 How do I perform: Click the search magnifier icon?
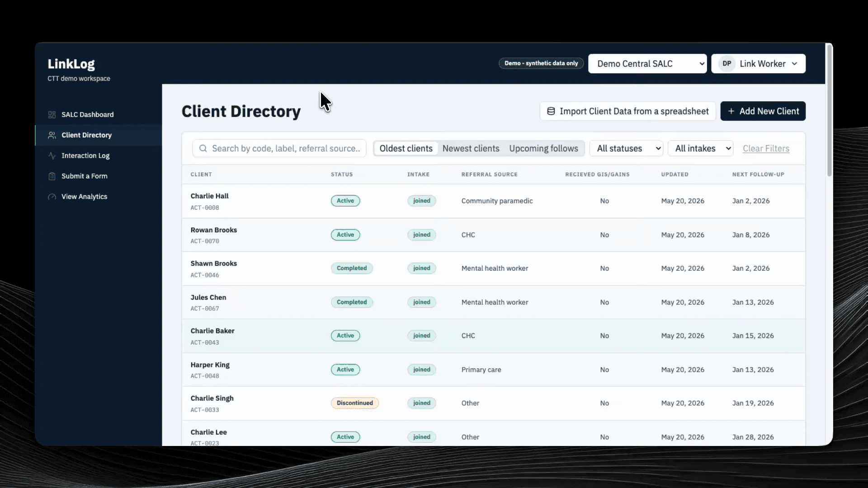(x=203, y=148)
